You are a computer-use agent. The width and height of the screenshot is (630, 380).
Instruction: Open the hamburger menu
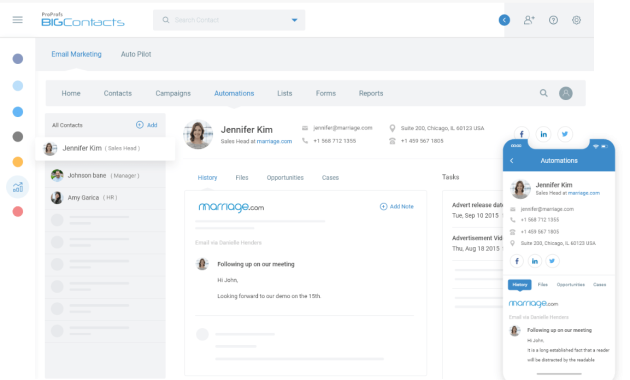(x=17, y=20)
